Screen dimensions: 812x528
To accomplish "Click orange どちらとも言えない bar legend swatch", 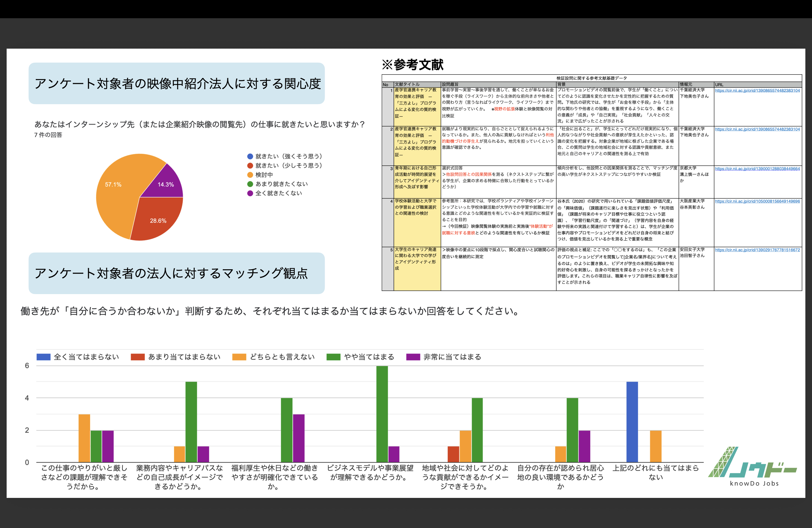I will click(x=239, y=357).
